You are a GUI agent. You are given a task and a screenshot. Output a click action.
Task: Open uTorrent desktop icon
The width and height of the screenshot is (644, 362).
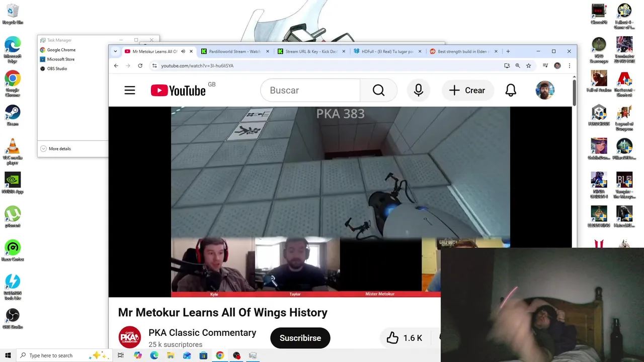coord(13,217)
